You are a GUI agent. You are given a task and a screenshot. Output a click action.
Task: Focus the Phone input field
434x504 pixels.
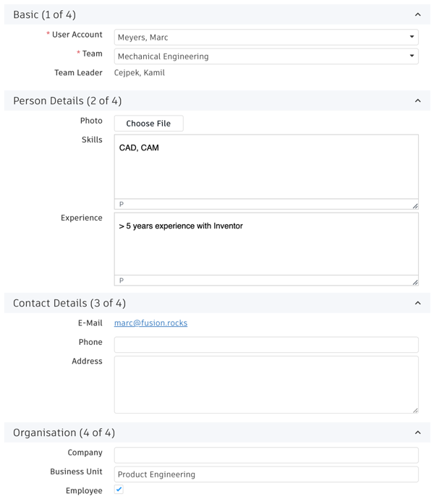(266, 344)
